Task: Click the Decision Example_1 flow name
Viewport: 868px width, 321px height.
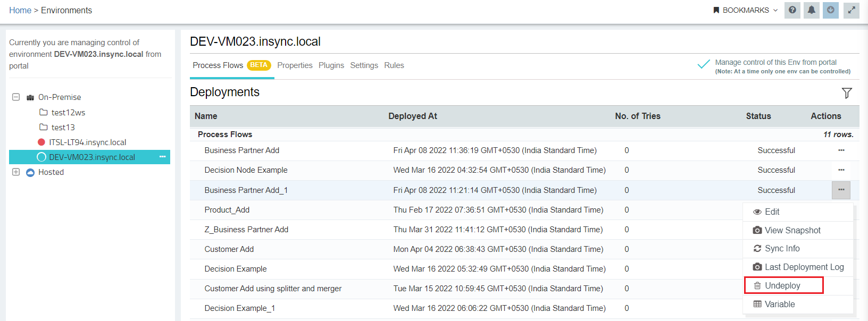Action: 240,308
